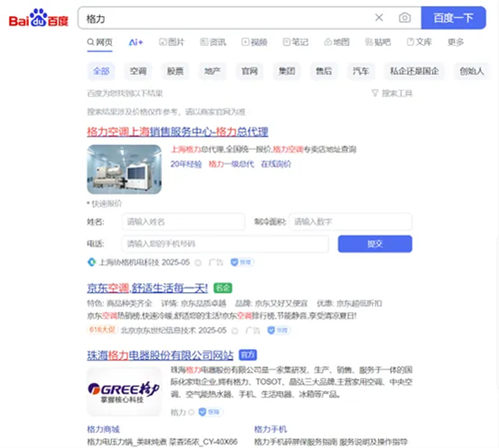Open the Baidu logo homepage

pos(38,18)
